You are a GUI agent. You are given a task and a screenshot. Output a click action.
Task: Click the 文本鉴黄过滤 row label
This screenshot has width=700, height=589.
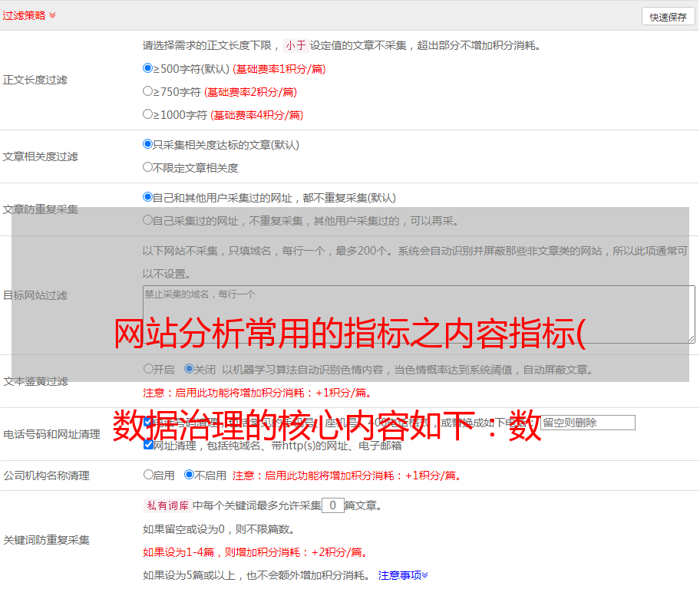[35, 381]
